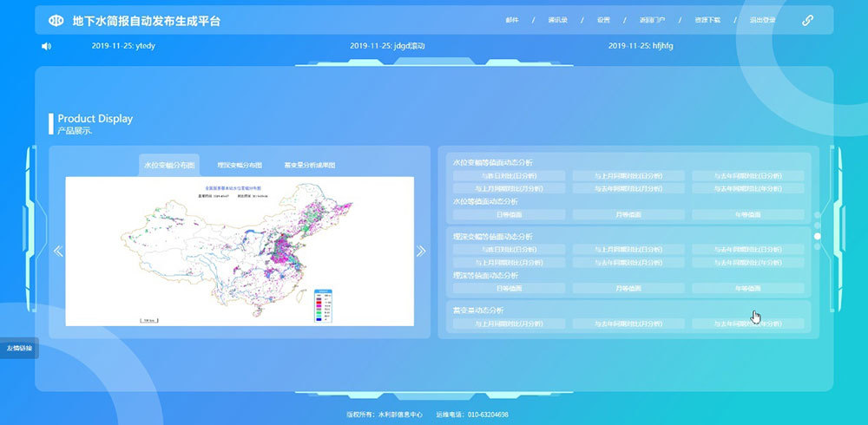Image resolution: width=868 pixels, height=425 pixels.
Task: Click 与上月同期对比(日分析) under 埋深变幅等值面动态分析
Action: 628,250
